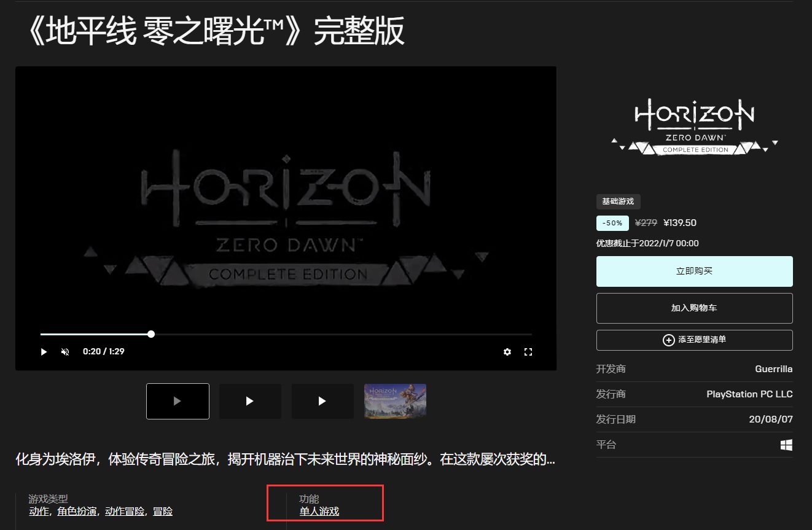Open video settings gear
Screen dimensions: 812x530
[x=507, y=352]
